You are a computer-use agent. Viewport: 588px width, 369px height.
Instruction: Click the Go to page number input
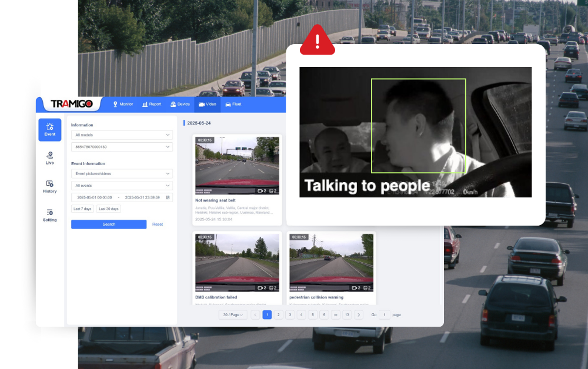coord(385,315)
